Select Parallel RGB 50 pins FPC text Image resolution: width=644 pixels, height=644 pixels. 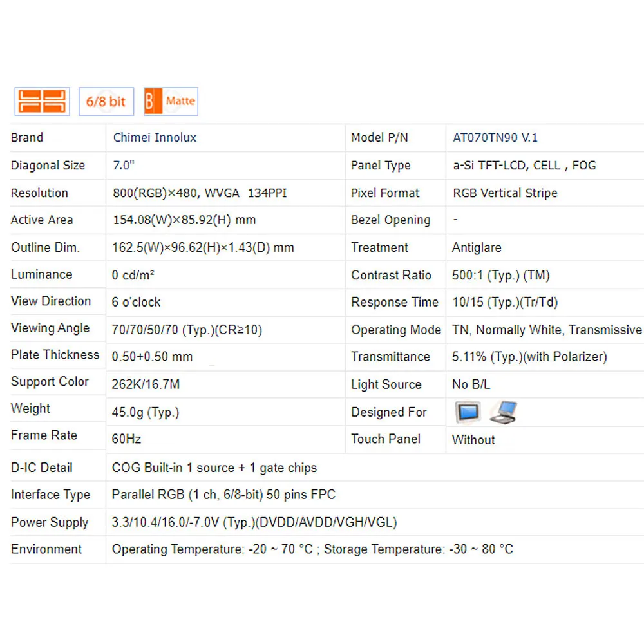point(223,495)
